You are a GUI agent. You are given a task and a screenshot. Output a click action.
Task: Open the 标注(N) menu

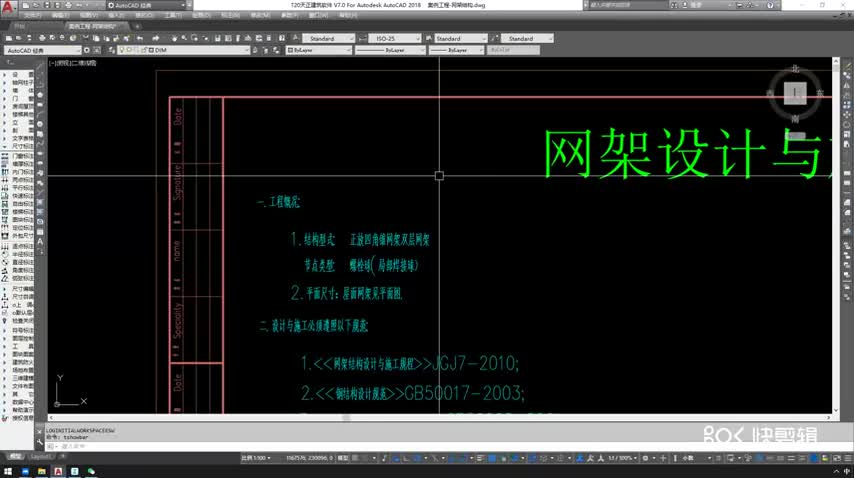(230, 15)
